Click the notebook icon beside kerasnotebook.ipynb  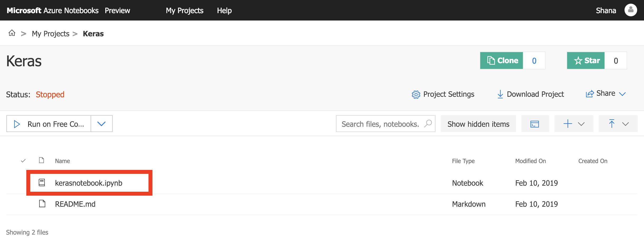click(42, 183)
